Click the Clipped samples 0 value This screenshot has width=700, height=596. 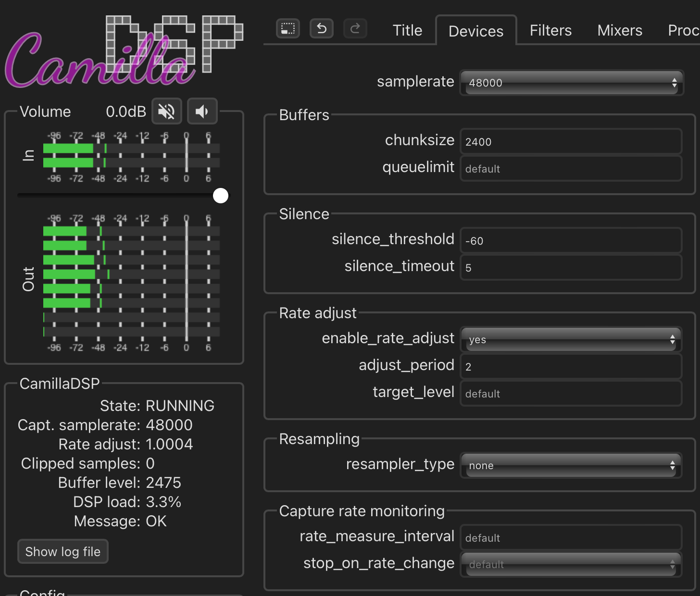[x=150, y=463]
